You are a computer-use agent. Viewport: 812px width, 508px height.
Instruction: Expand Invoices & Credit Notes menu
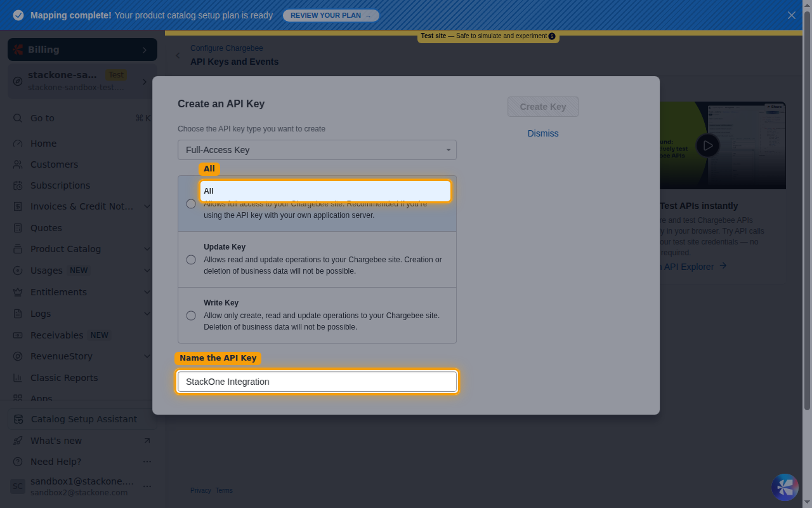(147, 206)
